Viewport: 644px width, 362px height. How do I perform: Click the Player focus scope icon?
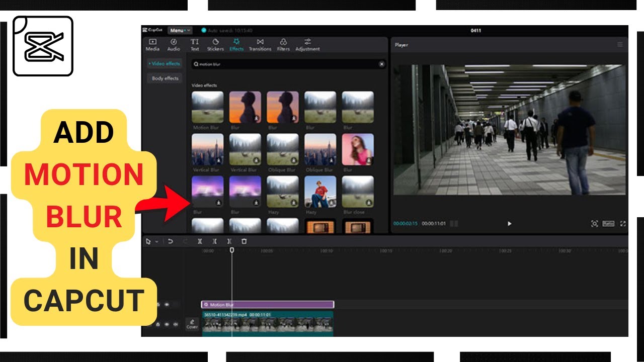point(595,224)
